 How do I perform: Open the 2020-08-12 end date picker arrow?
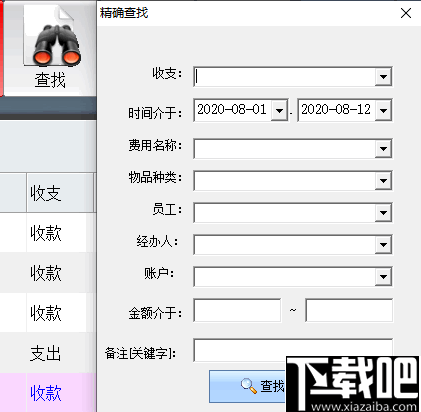(383, 110)
